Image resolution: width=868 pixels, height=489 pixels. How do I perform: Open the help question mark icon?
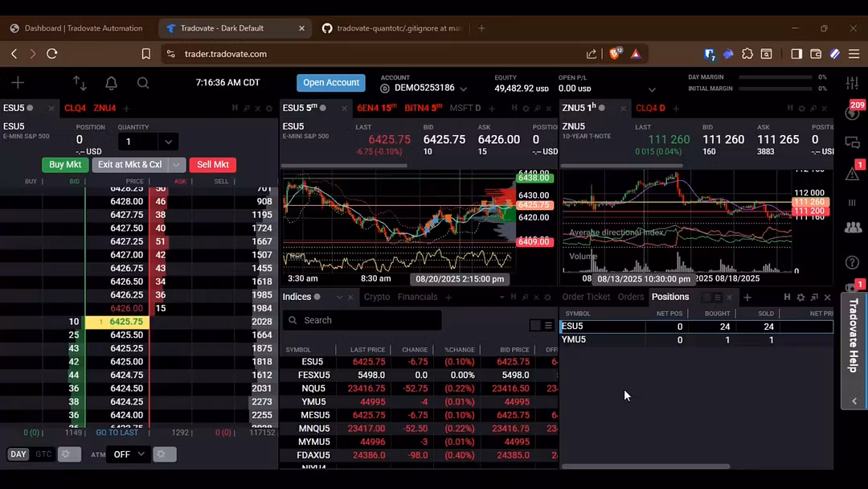(853, 262)
